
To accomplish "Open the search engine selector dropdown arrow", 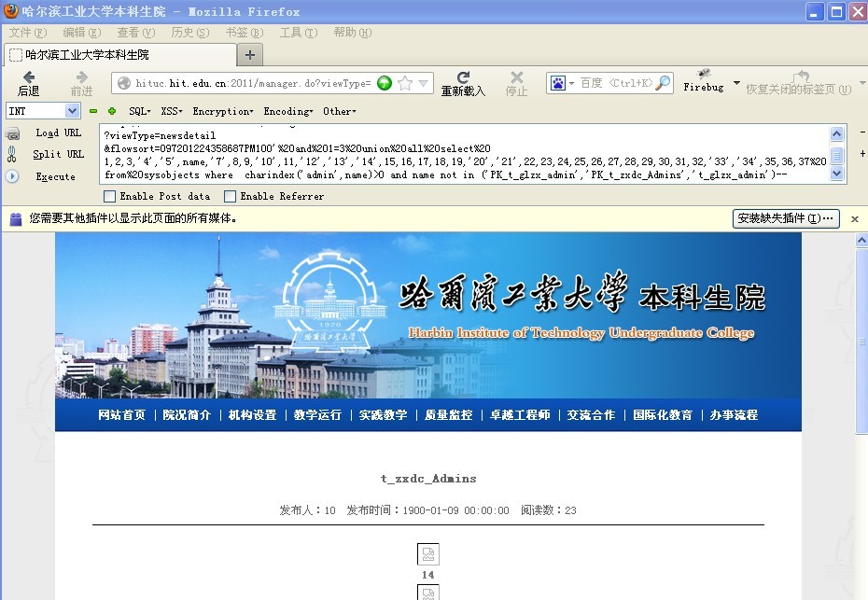I will pyautogui.click(x=571, y=83).
